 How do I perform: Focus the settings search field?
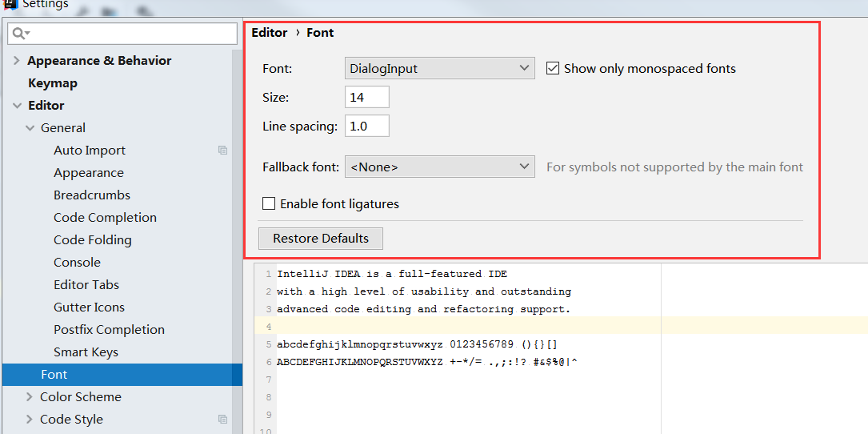[x=122, y=34]
